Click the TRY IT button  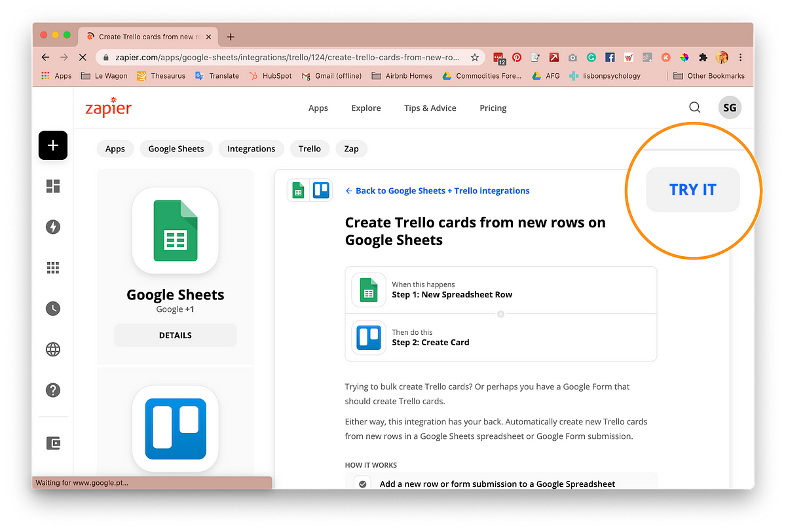click(x=693, y=189)
